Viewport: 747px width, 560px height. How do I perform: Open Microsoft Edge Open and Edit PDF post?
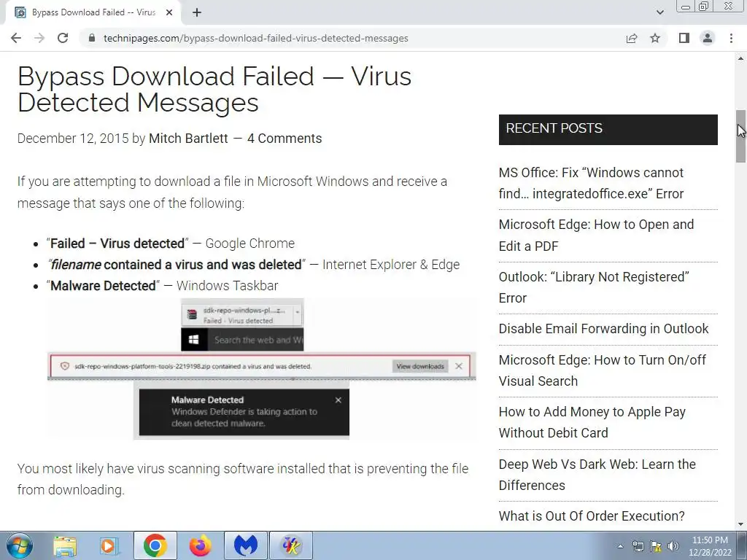[x=596, y=236]
